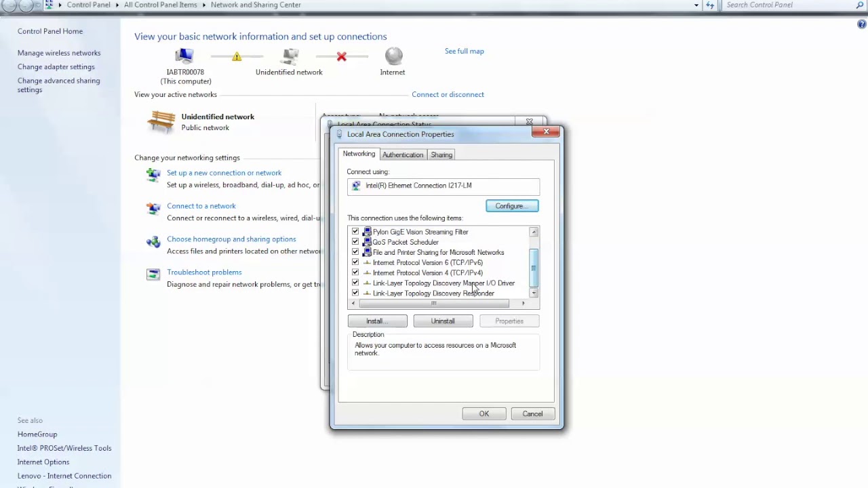Click the This computer icon in the network map
Screen dimensions: 868x488
coord(184,56)
